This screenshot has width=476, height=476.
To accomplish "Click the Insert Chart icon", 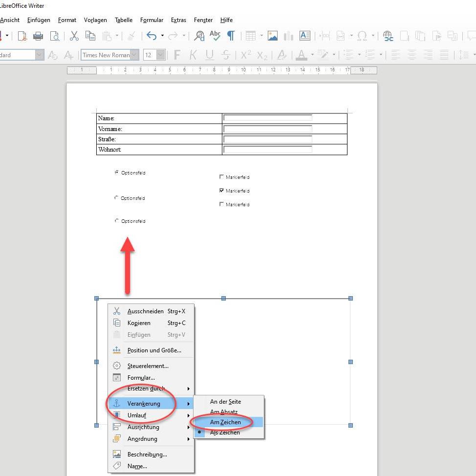I will [288, 36].
